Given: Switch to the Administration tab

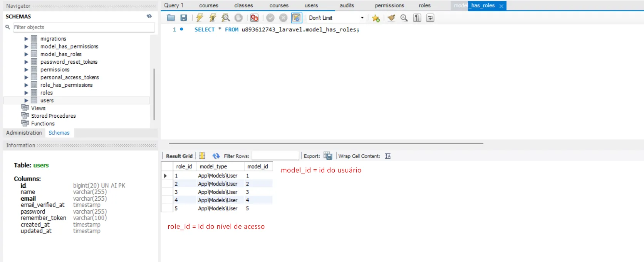Looking at the screenshot, I should (x=24, y=133).
